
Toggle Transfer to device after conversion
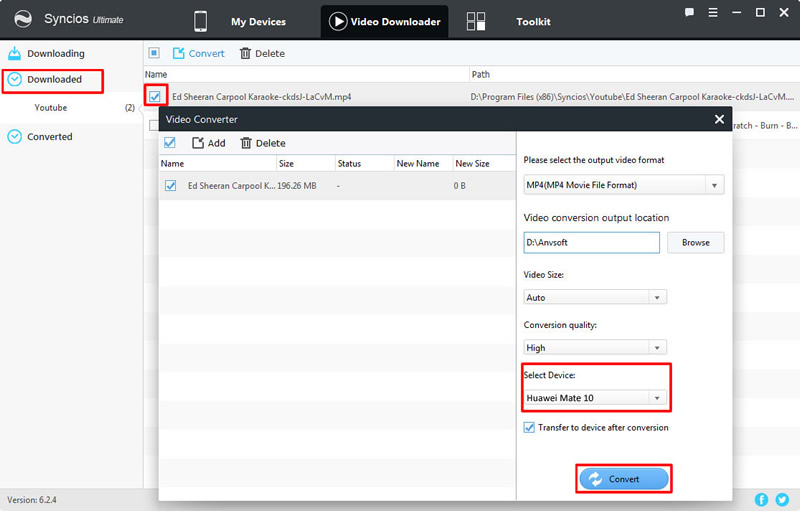click(x=529, y=427)
